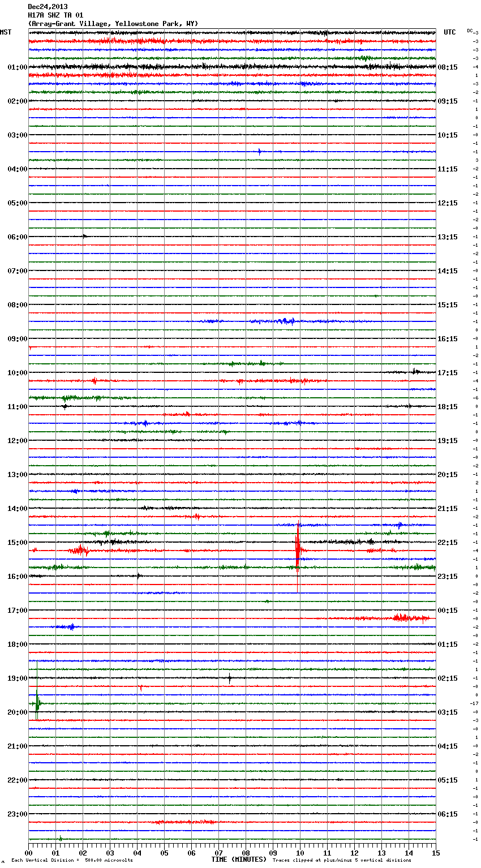The width and height of the screenshot is (481, 868).
Task: Click the minute 15 tick label on the bottom axis
Action: tap(436, 853)
